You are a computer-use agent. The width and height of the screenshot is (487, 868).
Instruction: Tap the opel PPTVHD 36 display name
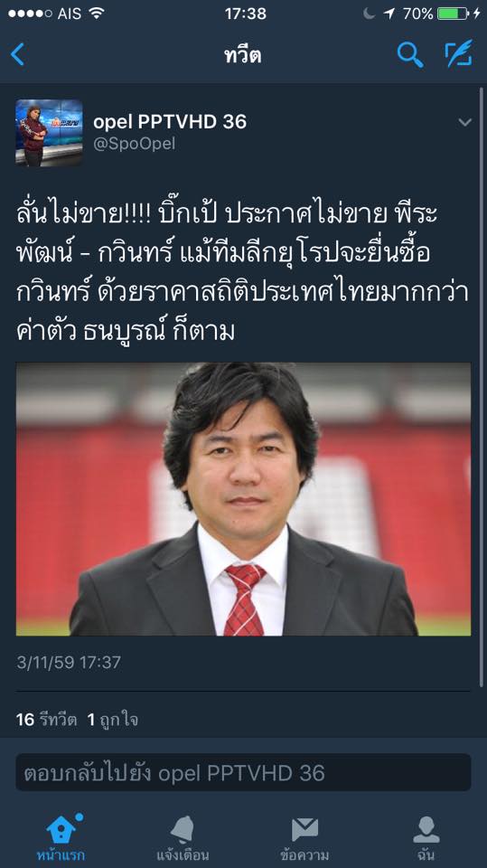pos(170,122)
